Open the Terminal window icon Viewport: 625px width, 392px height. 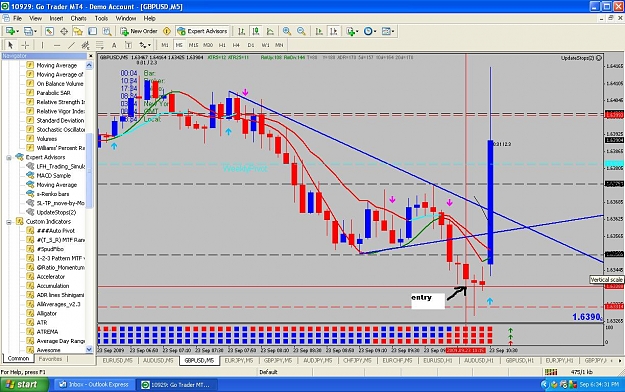[x=92, y=31]
